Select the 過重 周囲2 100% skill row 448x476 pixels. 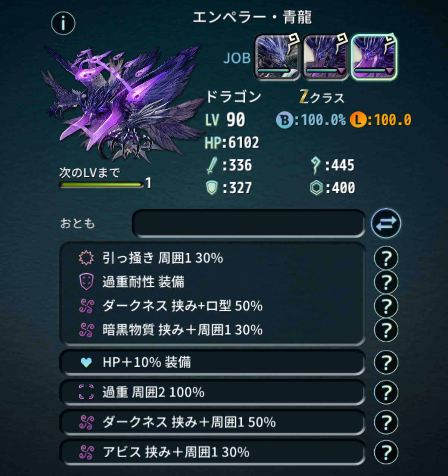[212, 392]
